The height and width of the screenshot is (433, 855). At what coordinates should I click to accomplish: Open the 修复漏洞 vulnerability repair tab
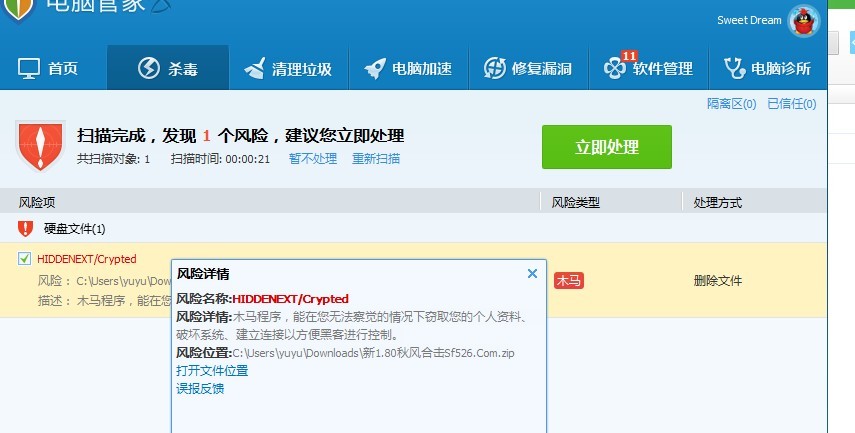528,69
